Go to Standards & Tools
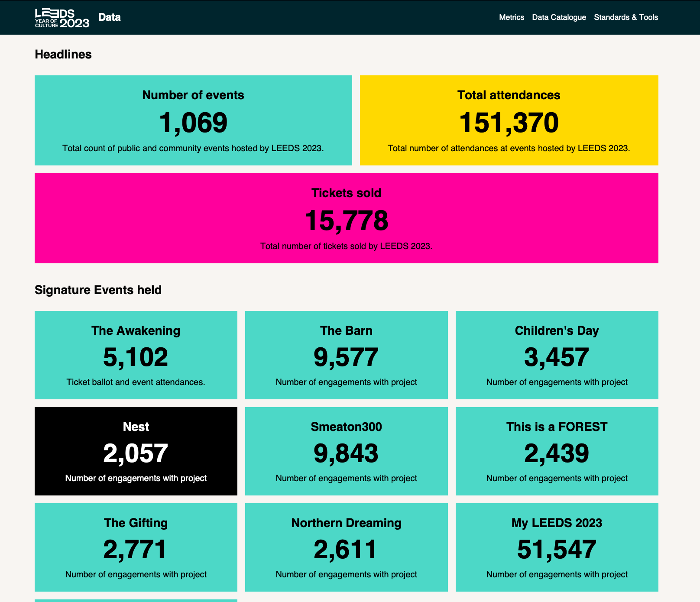Viewport: 700px width, 602px height. 626,17
